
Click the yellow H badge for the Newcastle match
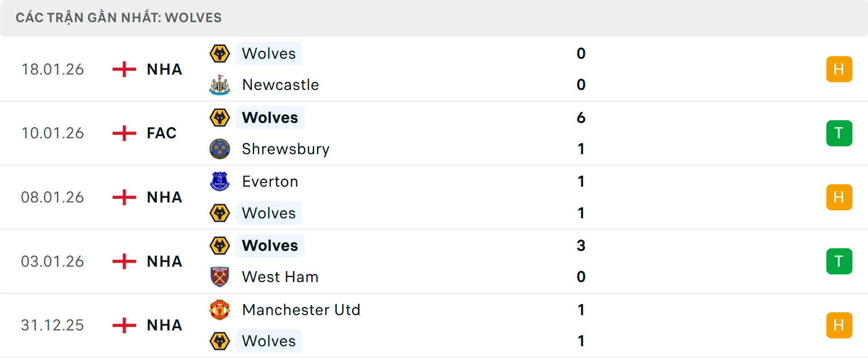pyautogui.click(x=840, y=69)
